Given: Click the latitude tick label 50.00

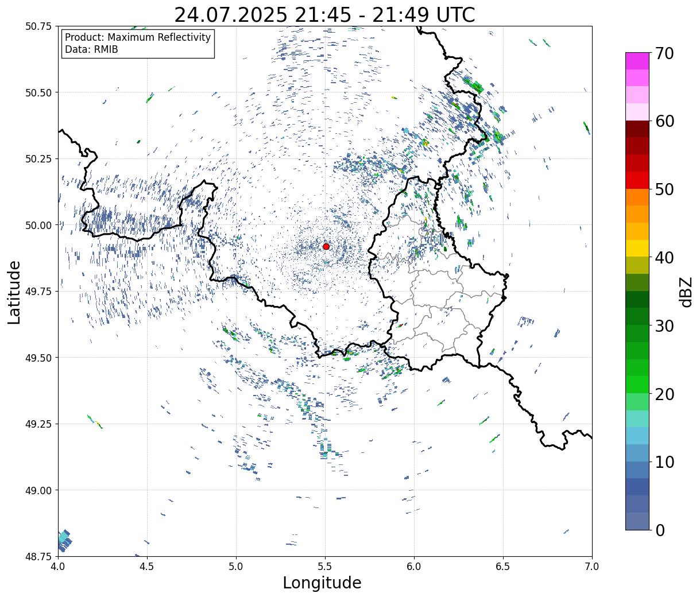Looking at the screenshot, I should pyautogui.click(x=38, y=225).
